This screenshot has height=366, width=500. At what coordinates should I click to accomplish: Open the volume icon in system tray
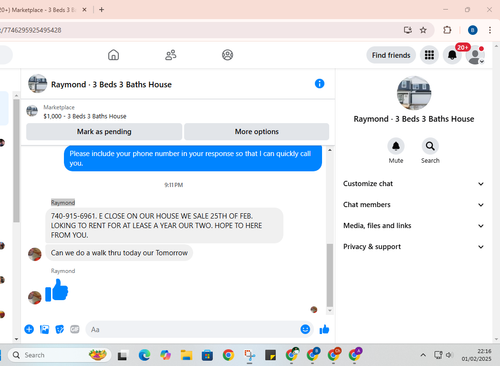[x=449, y=355]
